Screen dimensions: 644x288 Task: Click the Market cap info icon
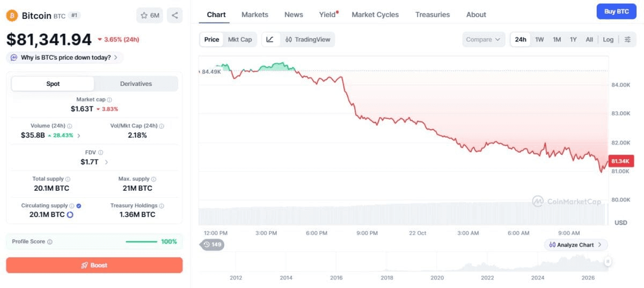point(109,99)
